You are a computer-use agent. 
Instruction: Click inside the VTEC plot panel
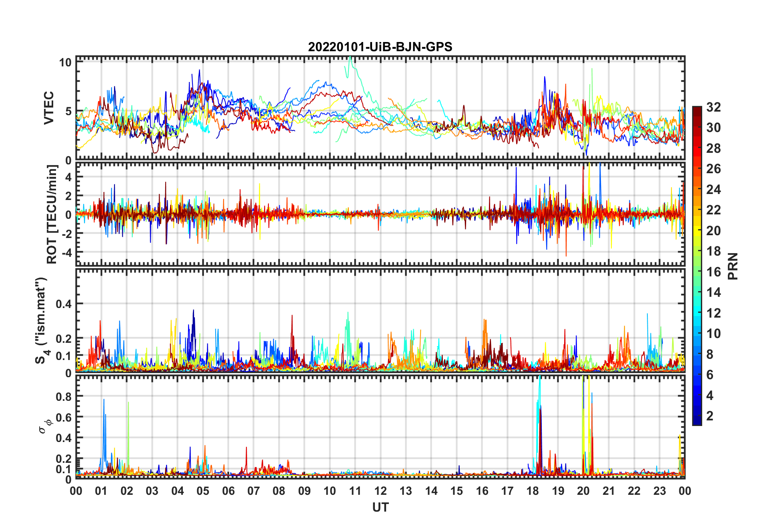[380, 108]
